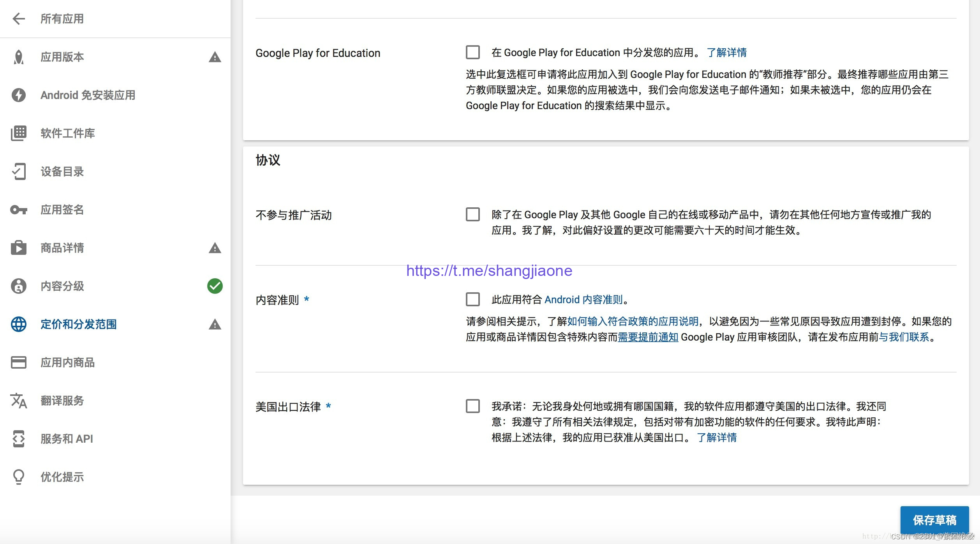The width and height of the screenshot is (980, 544).
Task: Open 应用内商品 sidebar item
Action: 67,362
